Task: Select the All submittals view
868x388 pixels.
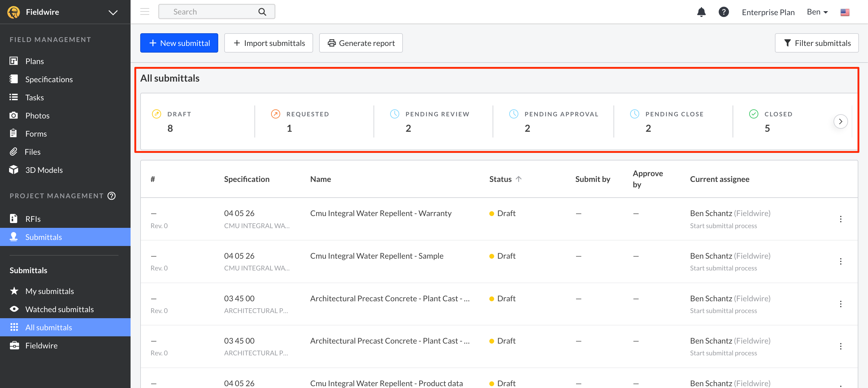Action: point(65,327)
